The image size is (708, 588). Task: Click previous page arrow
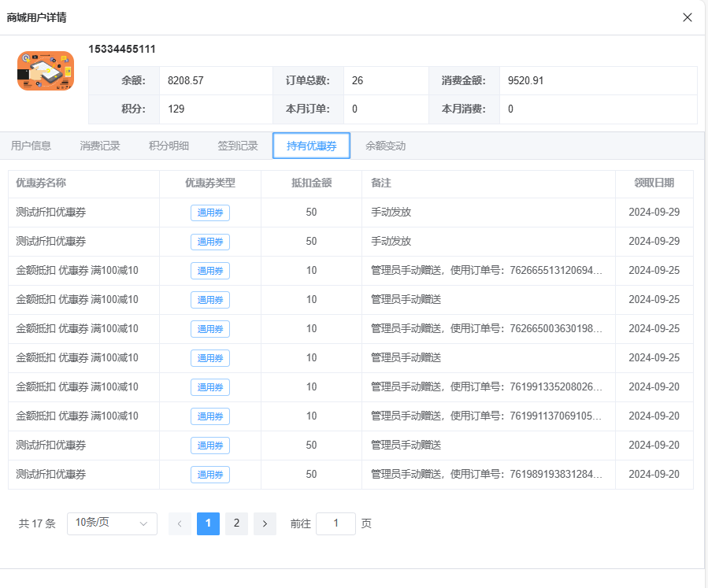180,523
